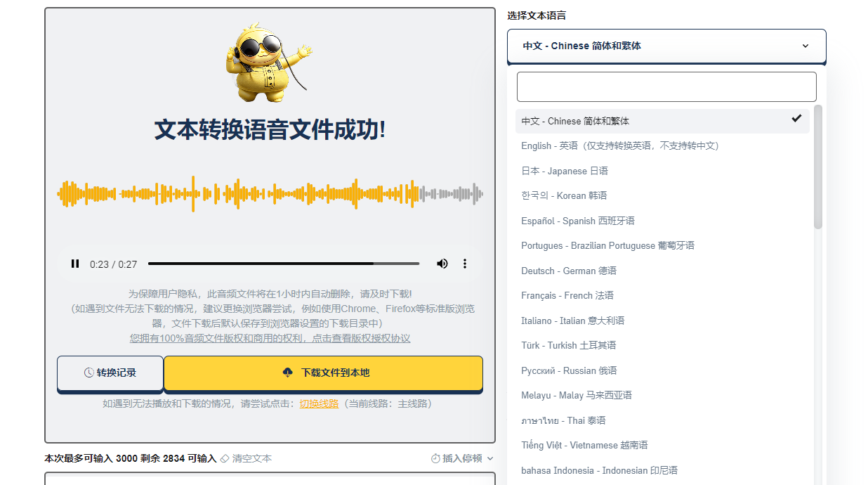Open 转换记录 conversion history
The image size is (868, 485).
(110, 373)
